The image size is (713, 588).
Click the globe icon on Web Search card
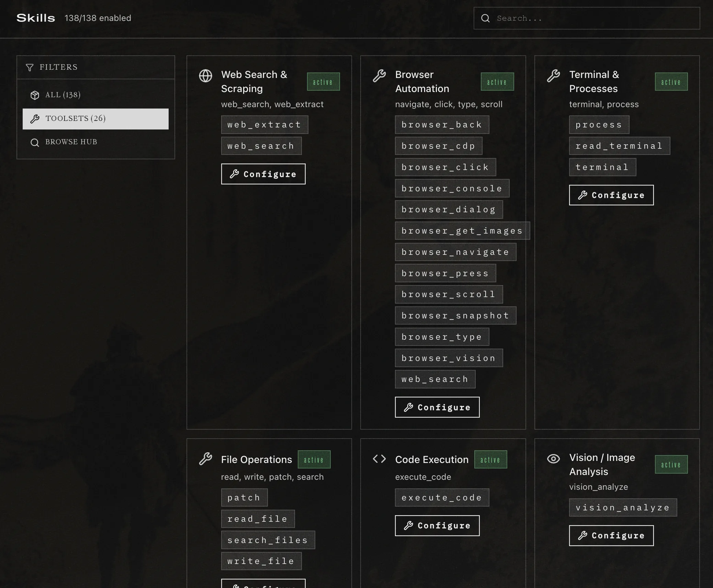click(x=205, y=76)
